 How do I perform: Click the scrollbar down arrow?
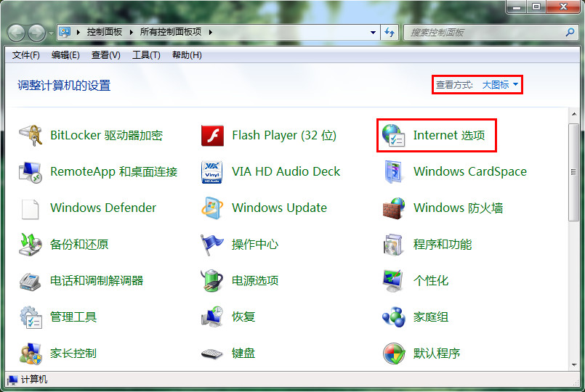[574, 365]
